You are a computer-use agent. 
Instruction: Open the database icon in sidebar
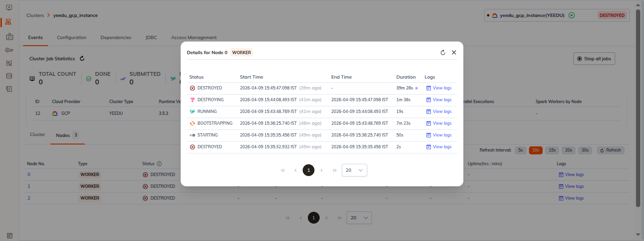tap(9, 76)
